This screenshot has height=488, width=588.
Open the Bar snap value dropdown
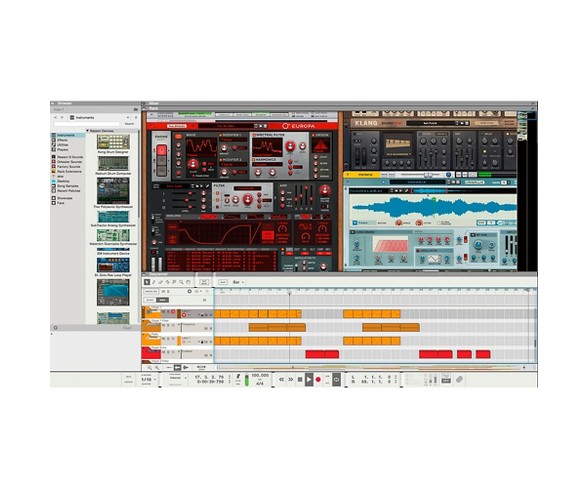238,282
